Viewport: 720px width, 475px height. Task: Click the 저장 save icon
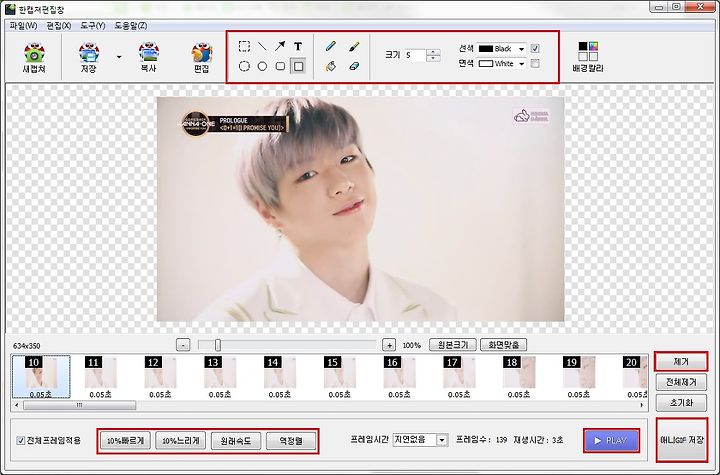click(89, 57)
